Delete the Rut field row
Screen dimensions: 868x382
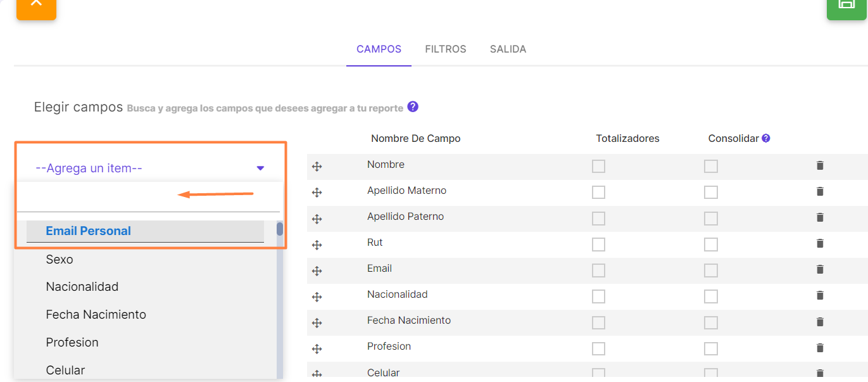pyautogui.click(x=820, y=243)
